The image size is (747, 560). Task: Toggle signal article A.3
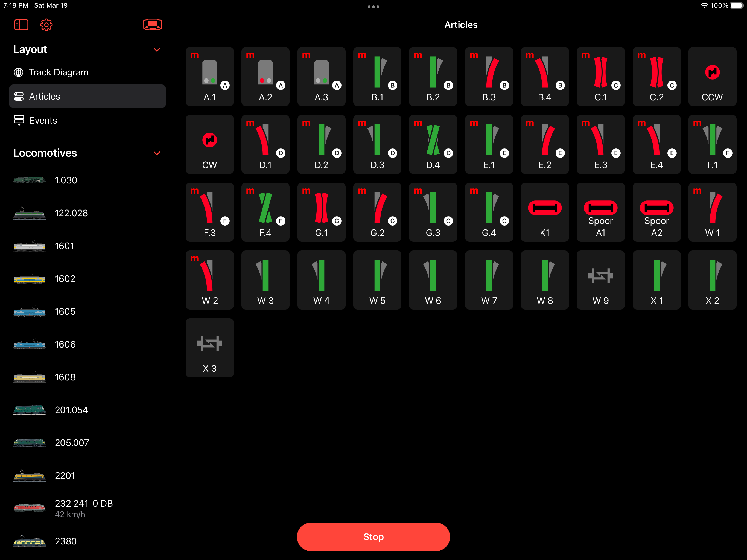click(x=321, y=77)
